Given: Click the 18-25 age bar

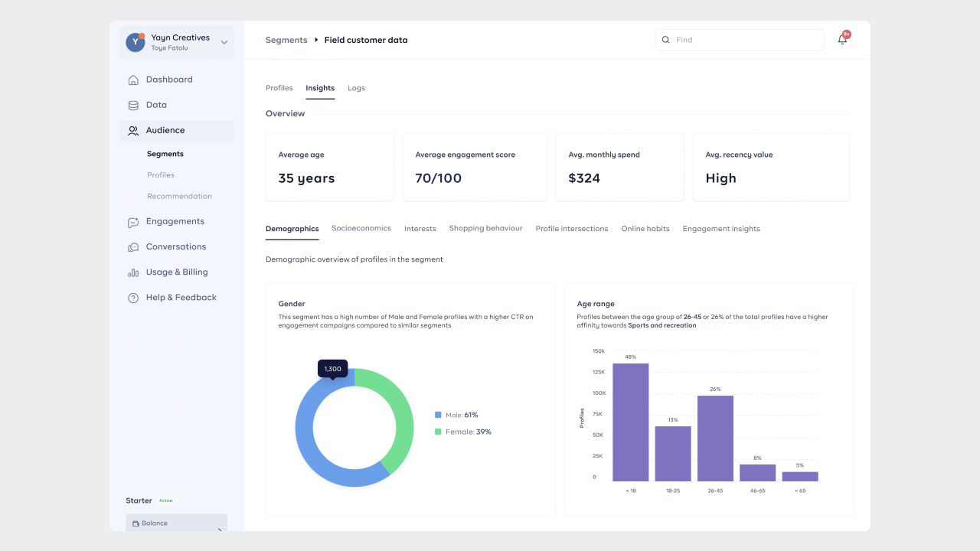Looking at the screenshot, I should point(673,454).
